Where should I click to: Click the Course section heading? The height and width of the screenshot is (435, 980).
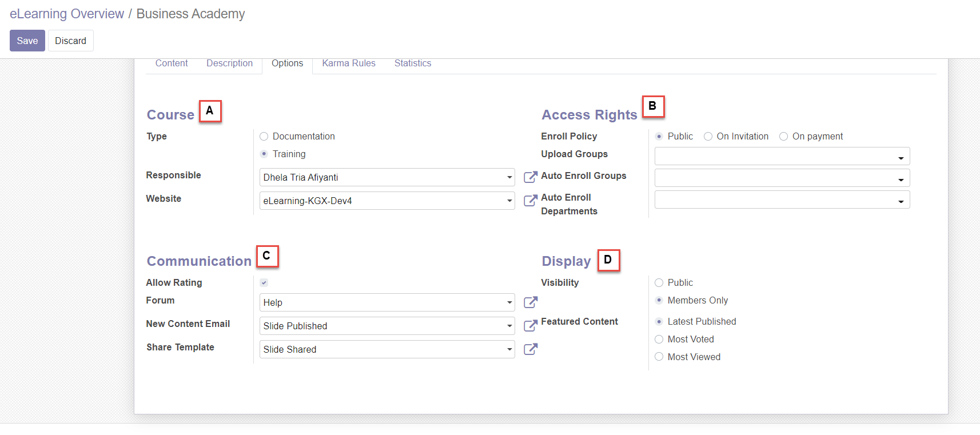click(170, 115)
